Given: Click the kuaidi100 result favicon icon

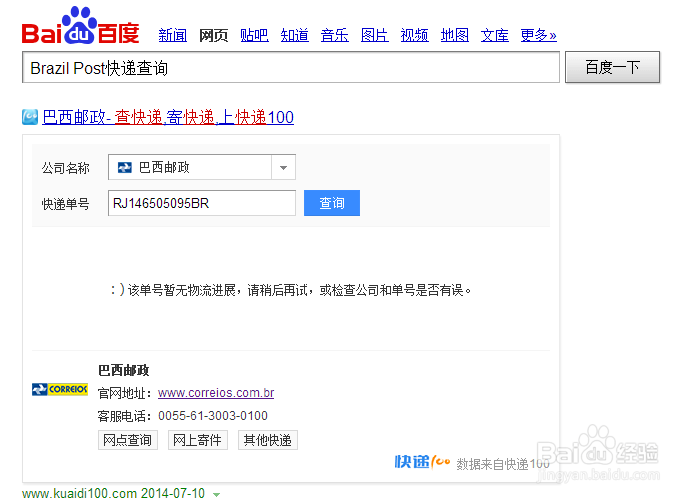Looking at the screenshot, I should (x=30, y=117).
